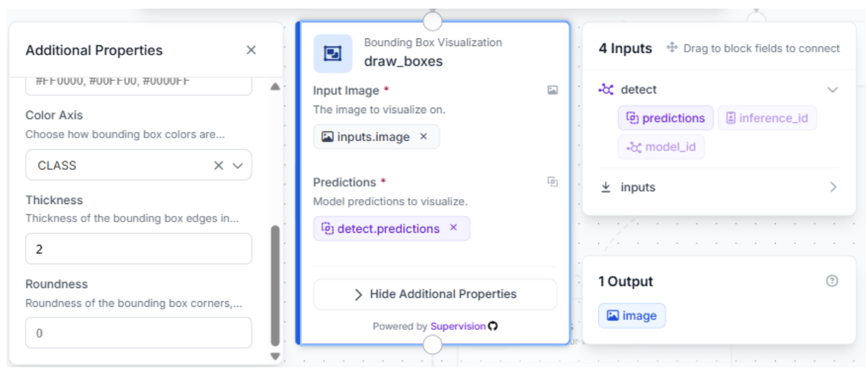Image resolution: width=868 pixels, height=369 pixels.
Task: Click the image type icon beside Input Image
Action: (552, 90)
